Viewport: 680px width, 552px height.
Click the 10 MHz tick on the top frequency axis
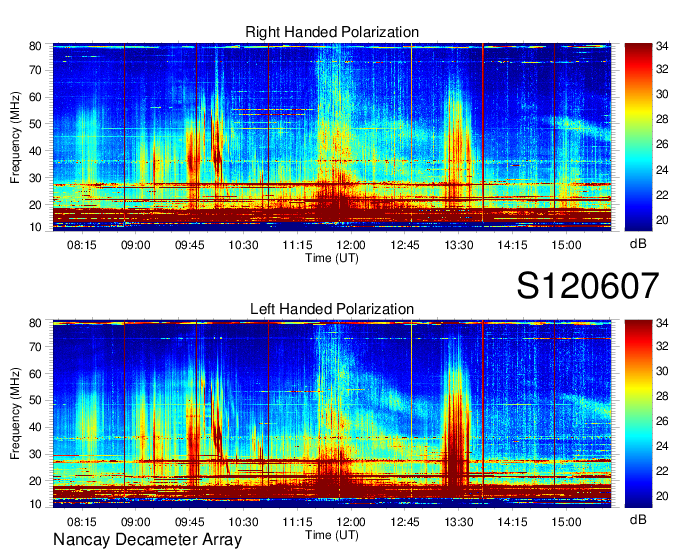pos(35,227)
